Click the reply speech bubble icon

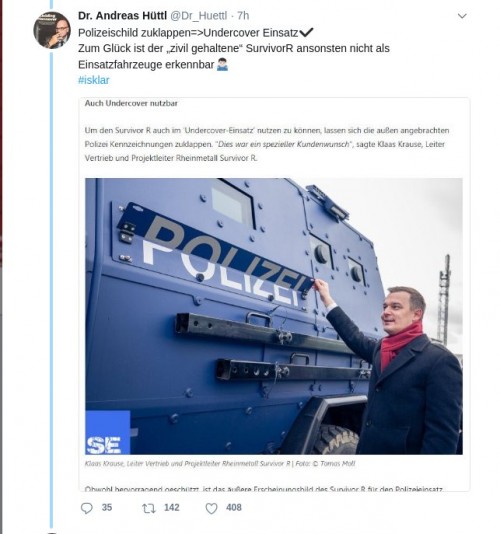pos(87,508)
